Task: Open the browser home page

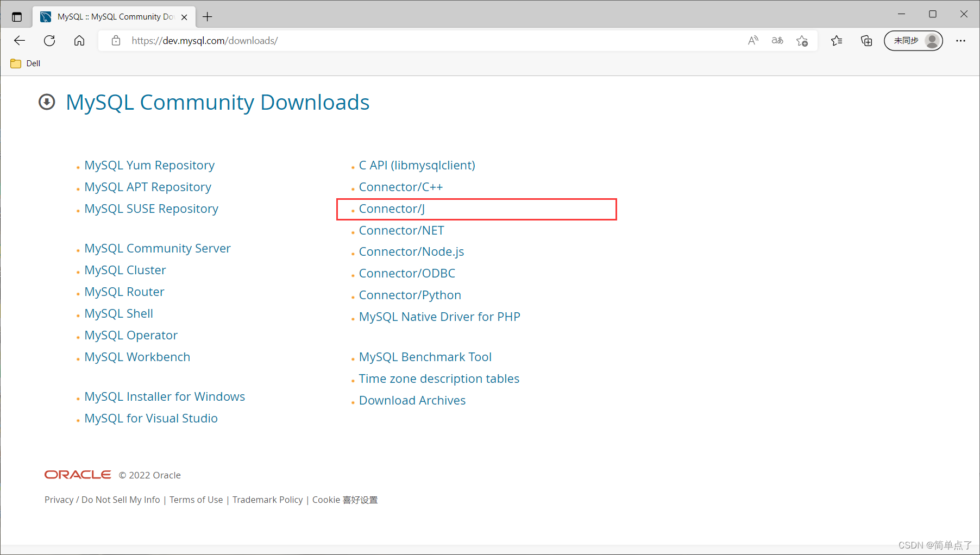Action: click(79, 41)
